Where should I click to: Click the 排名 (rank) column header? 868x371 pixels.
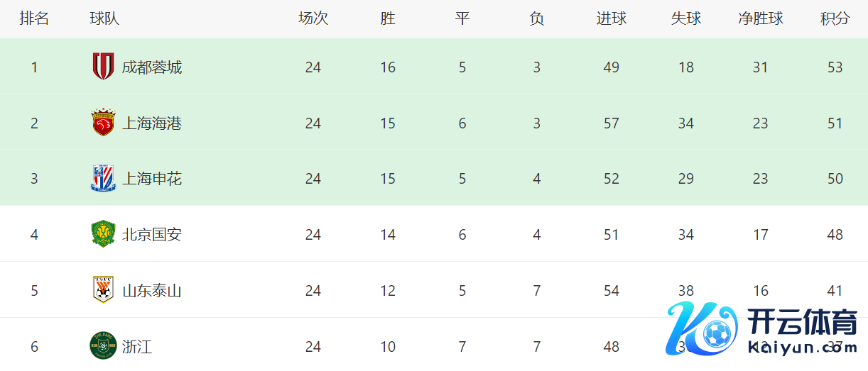click(34, 18)
